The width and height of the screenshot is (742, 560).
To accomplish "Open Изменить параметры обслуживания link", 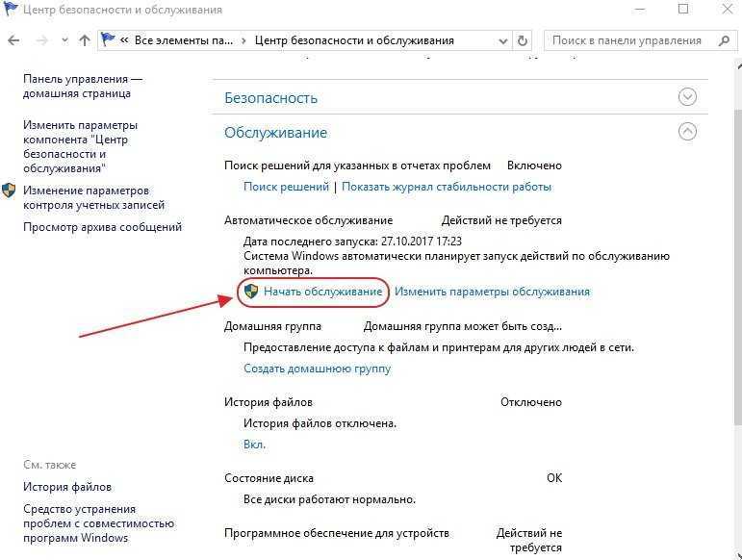I will [492, 292].
